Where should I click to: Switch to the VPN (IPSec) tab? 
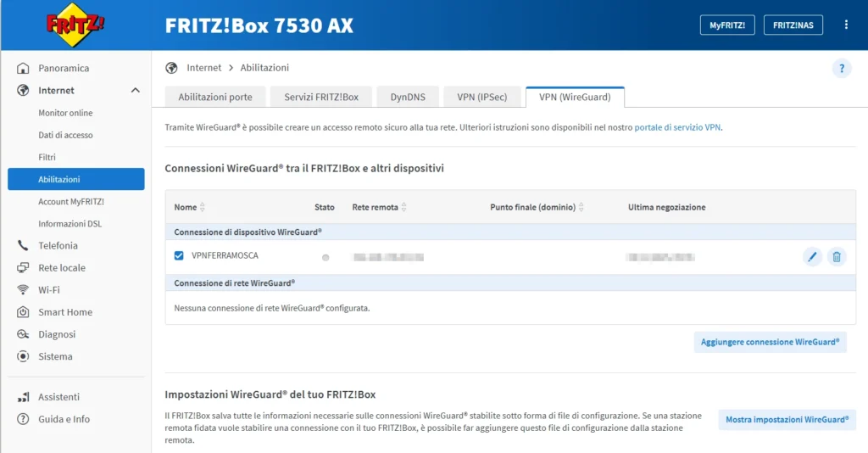pos(482,97)
